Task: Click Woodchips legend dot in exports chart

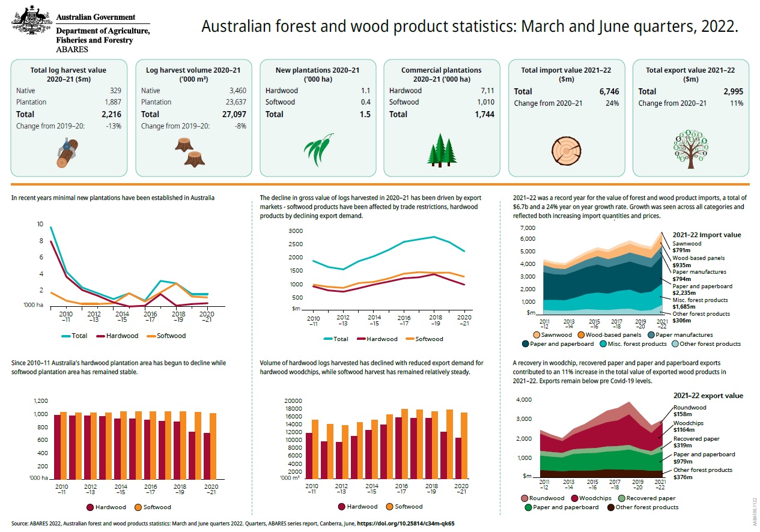Action: 574,498
